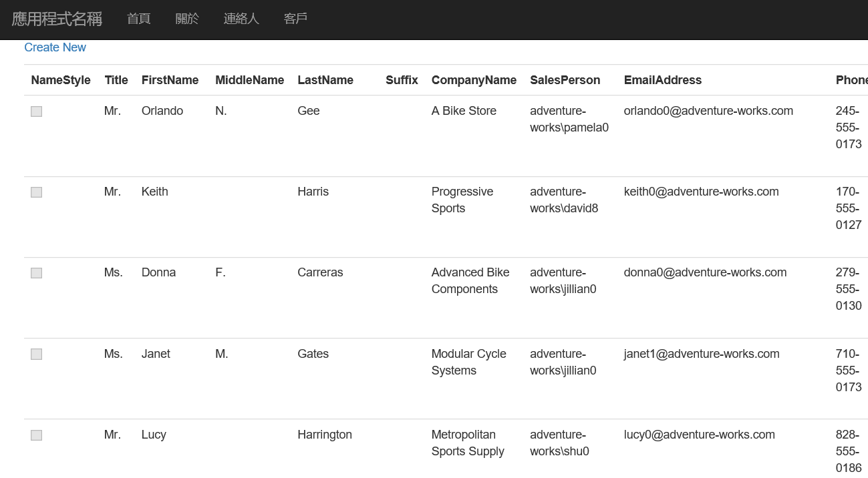Click orlando0@adventure-works.com email cell

pos(708,111)
